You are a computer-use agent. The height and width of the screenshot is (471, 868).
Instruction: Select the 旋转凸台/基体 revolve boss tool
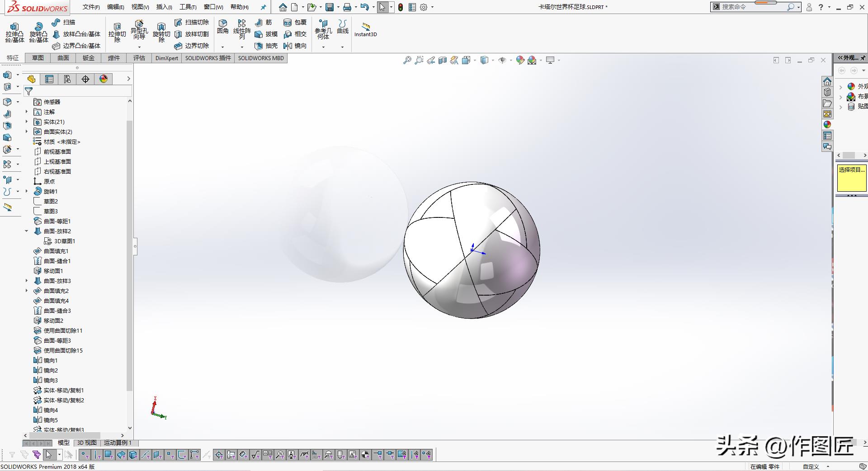coord(38,33)
